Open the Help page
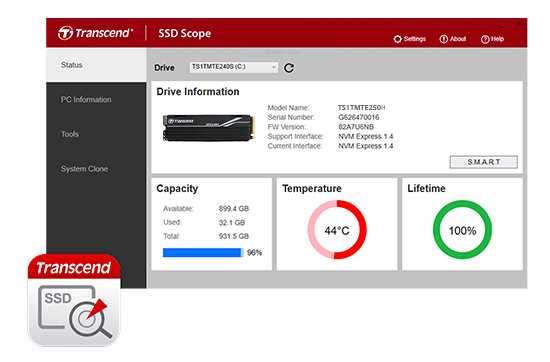 [492, 39]
